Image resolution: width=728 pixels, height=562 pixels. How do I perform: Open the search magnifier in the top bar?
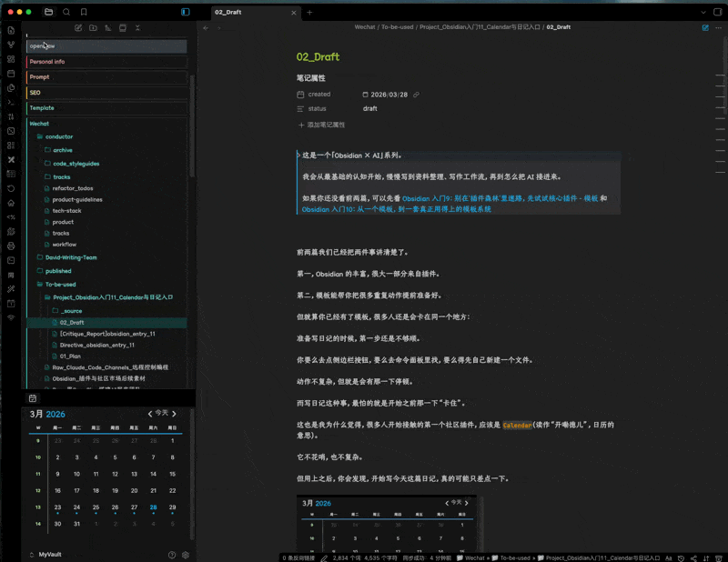coord(66,12)
